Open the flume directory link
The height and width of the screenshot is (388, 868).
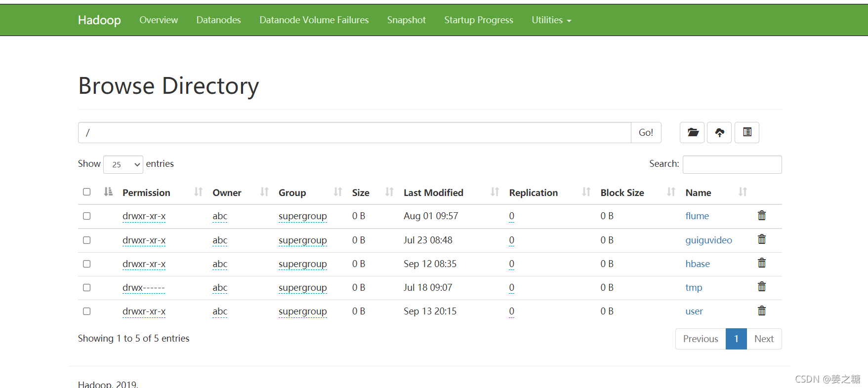click(x=697, y=216)
